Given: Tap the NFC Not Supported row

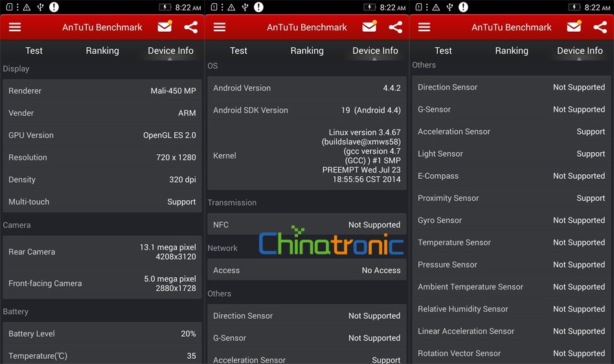Looking at the screenshot, I should [306, 225].
